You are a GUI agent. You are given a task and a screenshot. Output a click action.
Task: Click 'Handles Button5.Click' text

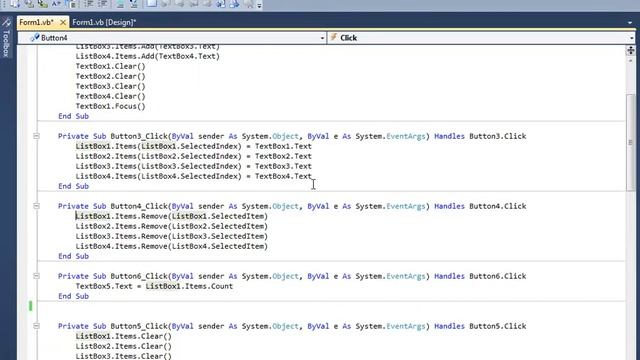[x=480, y=326]
